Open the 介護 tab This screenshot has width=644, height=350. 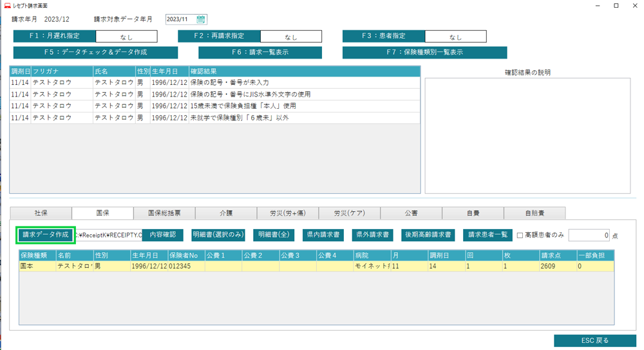click(x=225, y=213)
